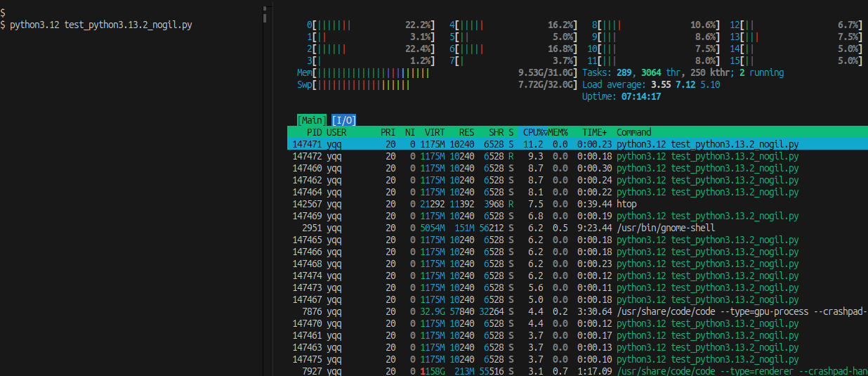Select process row with PID 147472
868x376 pixels.
(x=577, y=156)
